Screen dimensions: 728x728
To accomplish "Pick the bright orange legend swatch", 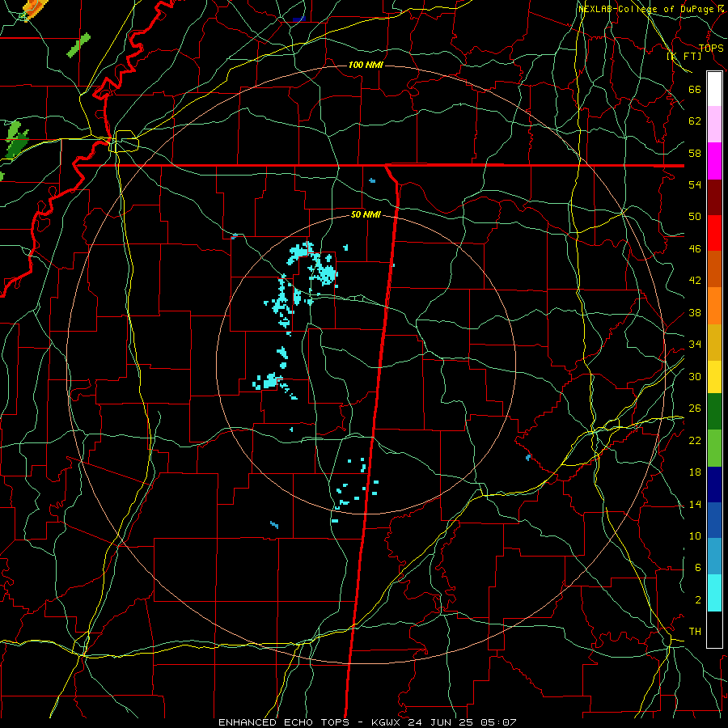I will coord(714,306).
